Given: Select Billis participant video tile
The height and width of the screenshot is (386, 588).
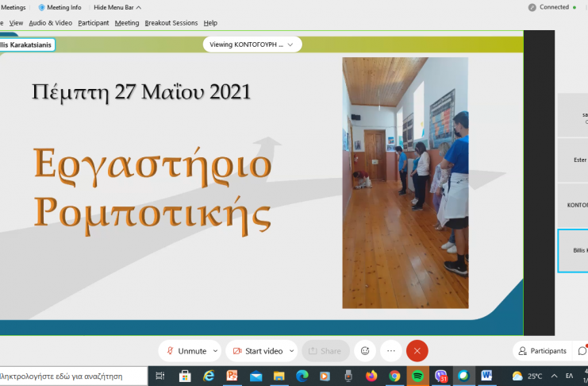Looking at the screenshot, I should pyautogui.click(x=573, y=250).
